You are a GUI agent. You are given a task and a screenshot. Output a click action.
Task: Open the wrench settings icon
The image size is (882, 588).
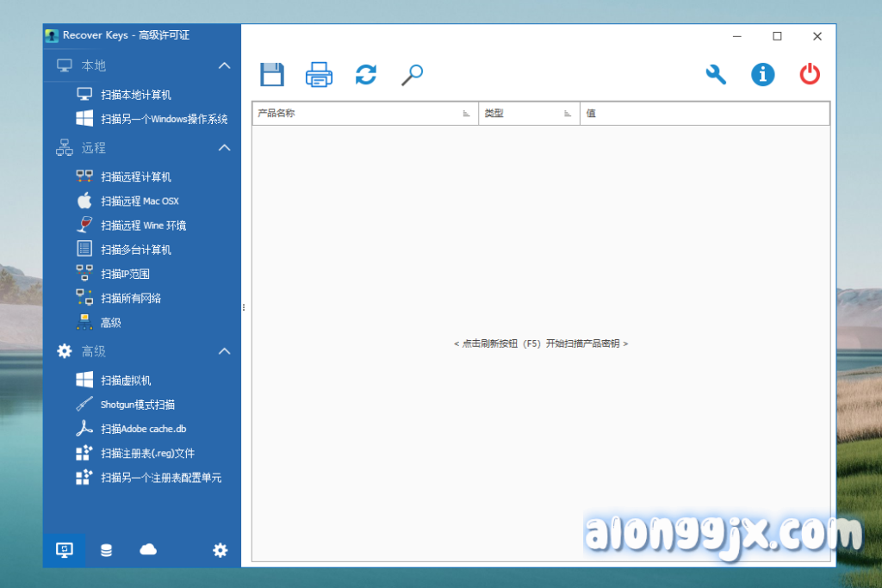716,75
